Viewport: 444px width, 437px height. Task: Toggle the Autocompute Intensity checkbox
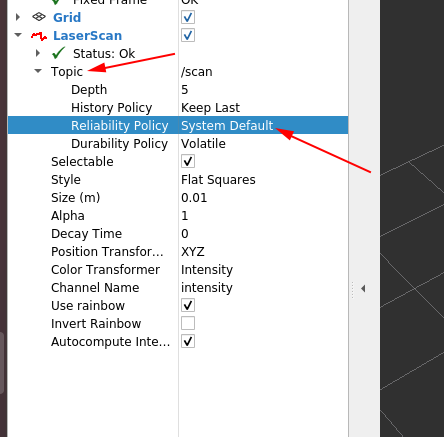(x=188, y=341)
